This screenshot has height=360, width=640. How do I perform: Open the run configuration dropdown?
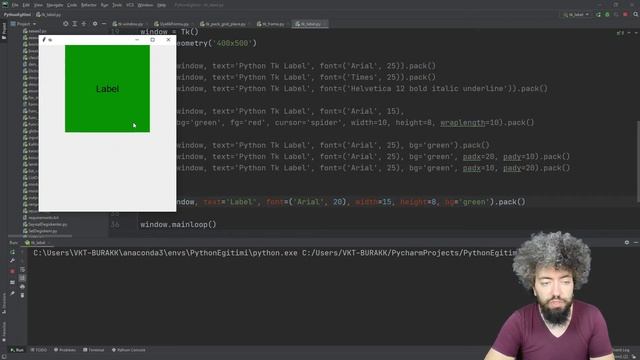coord(576,15)
